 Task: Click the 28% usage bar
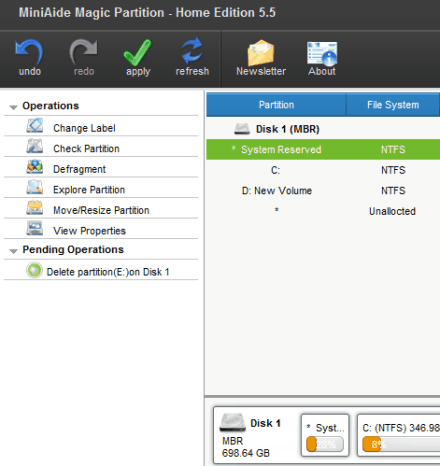coord(325,444)
